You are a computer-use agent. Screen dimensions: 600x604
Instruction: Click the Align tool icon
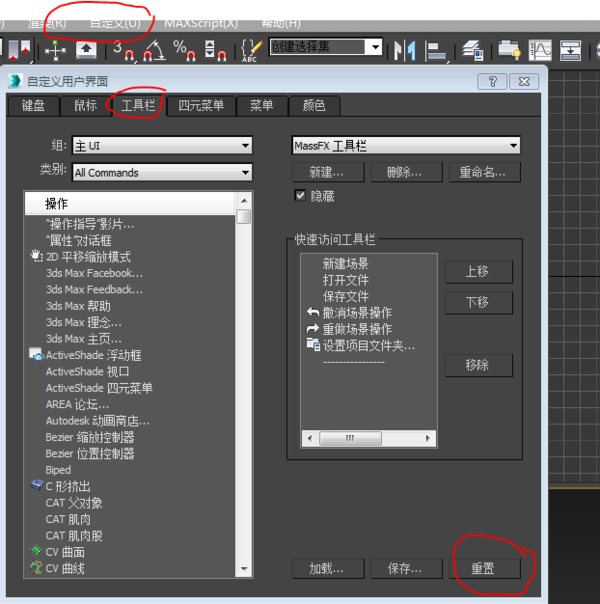(437, 51)
